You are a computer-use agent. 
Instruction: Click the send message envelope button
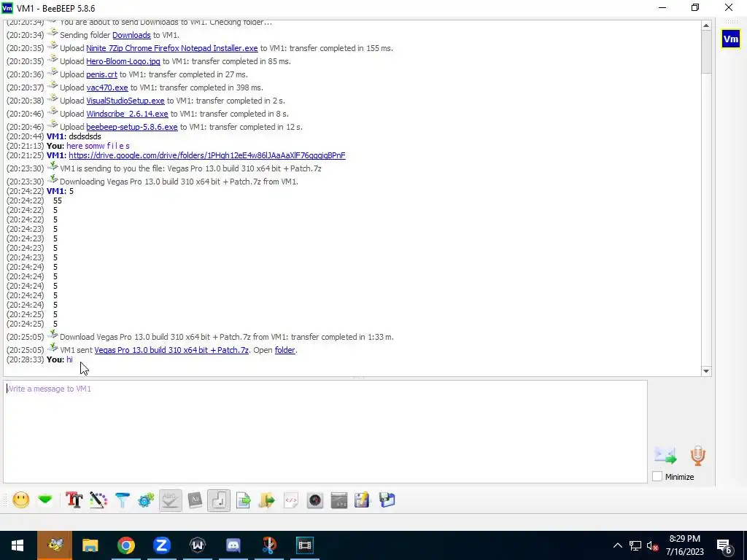click(x=665, y=456)
